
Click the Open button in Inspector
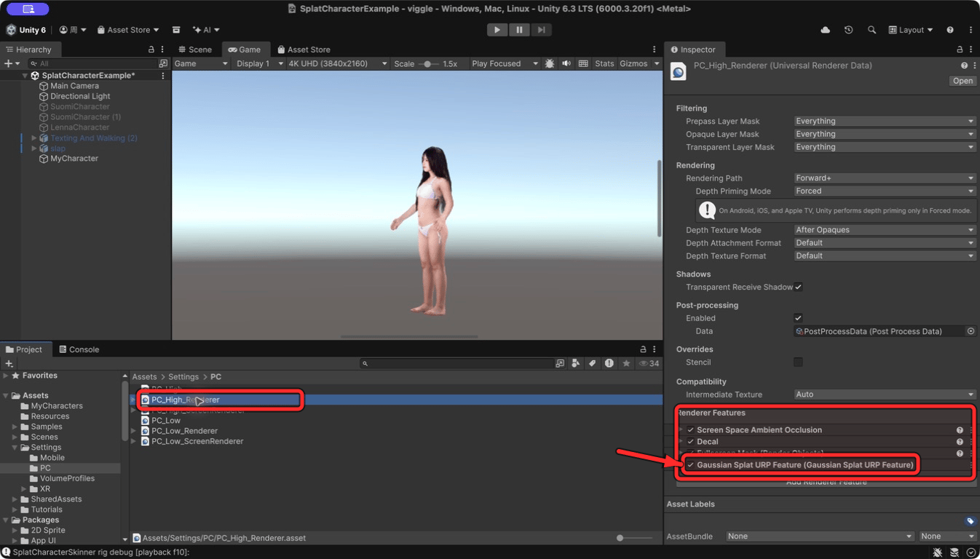click(963, 81)
